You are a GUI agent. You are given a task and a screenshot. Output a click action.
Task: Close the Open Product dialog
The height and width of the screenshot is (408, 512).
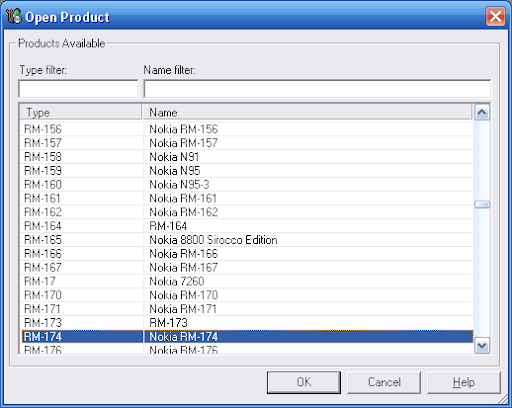(495, 16)
